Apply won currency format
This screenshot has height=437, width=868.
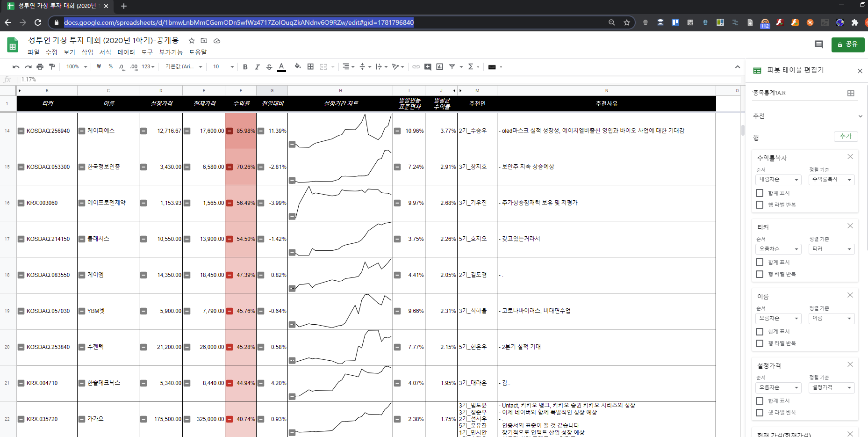point(99,67)
